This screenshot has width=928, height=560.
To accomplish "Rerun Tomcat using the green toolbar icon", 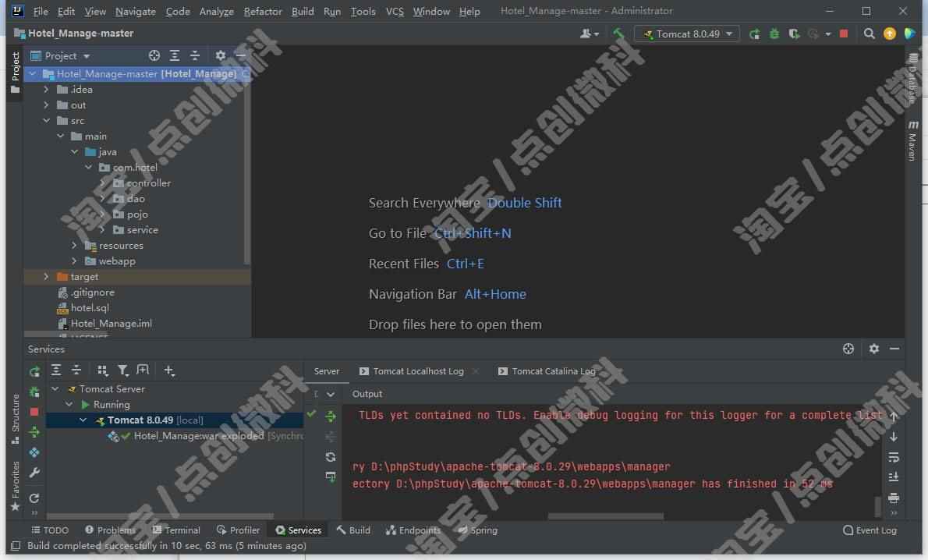I will click(x=754, y=34).
